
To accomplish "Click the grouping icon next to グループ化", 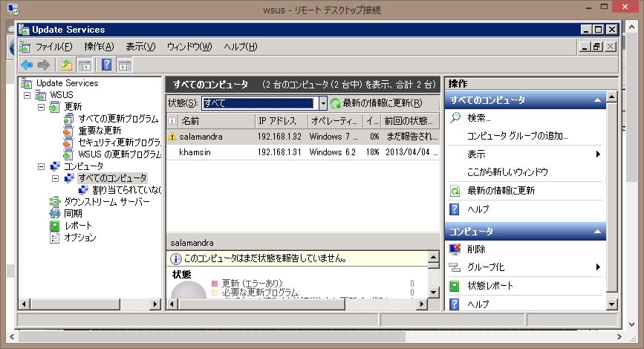I will 455,267.
